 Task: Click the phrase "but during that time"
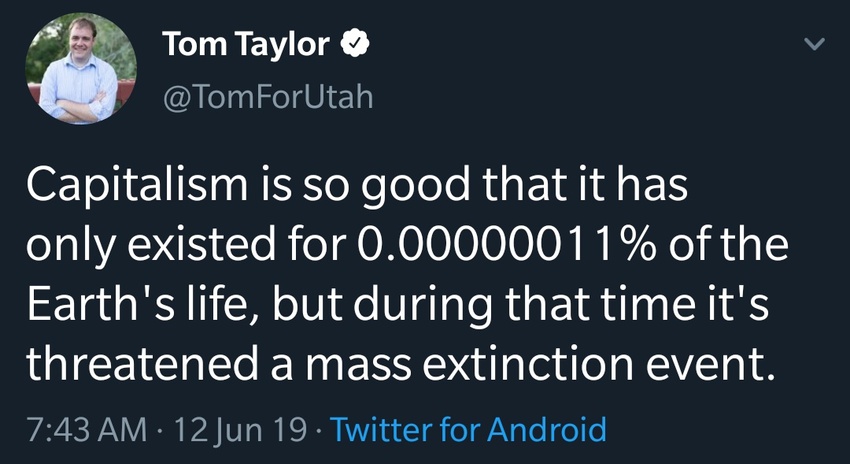(456, 306)
